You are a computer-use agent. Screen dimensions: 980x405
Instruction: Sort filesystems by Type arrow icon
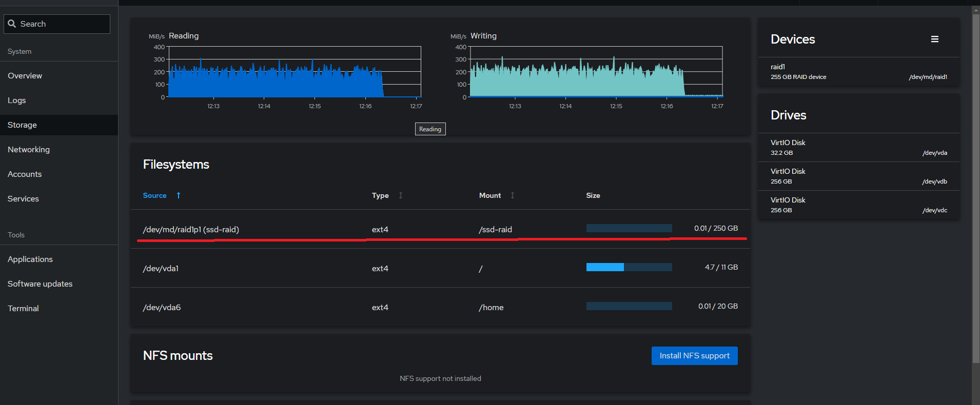click(401, 195)
